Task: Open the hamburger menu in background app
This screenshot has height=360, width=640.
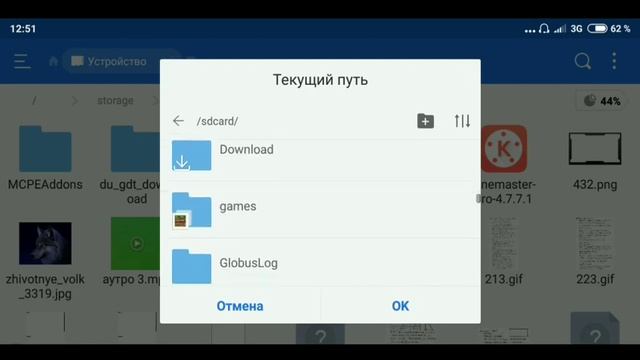Action: point(22,61)
